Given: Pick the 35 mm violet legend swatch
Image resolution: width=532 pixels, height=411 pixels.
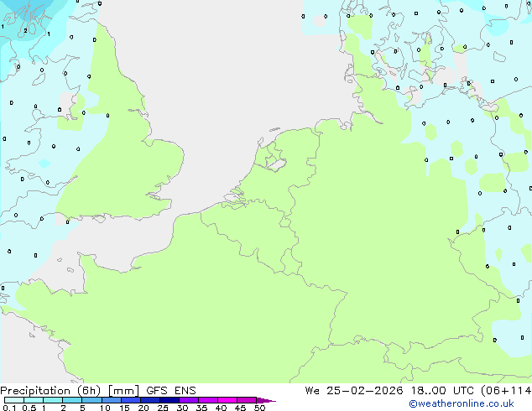Looking at the screenshot, I should pyautogui.click(x=207, y=400).
